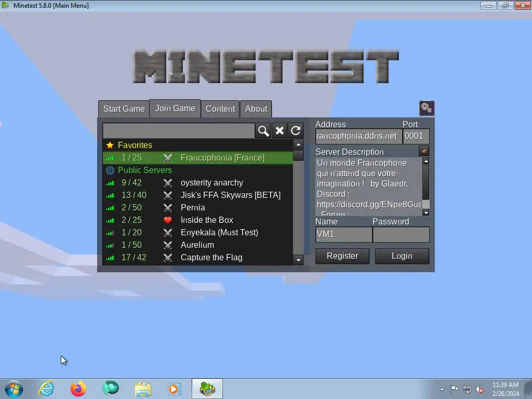Click the Address input field

click(358, 136)
